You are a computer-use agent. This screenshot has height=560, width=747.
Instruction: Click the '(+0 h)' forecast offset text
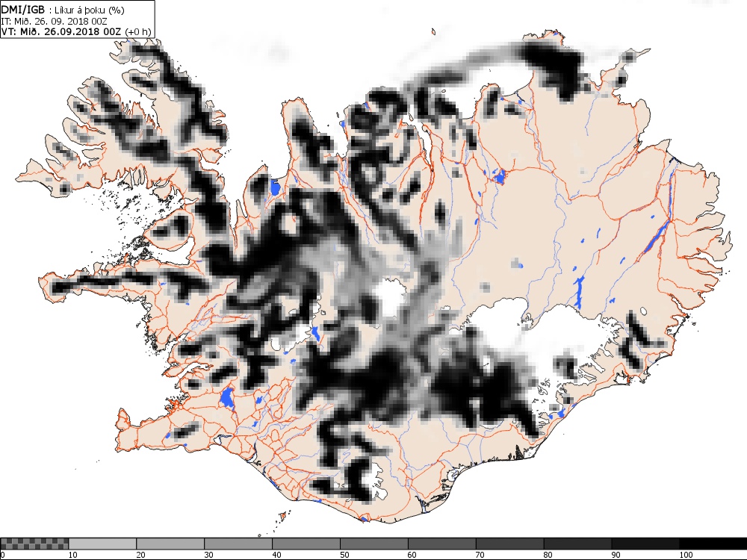point(137,31)
